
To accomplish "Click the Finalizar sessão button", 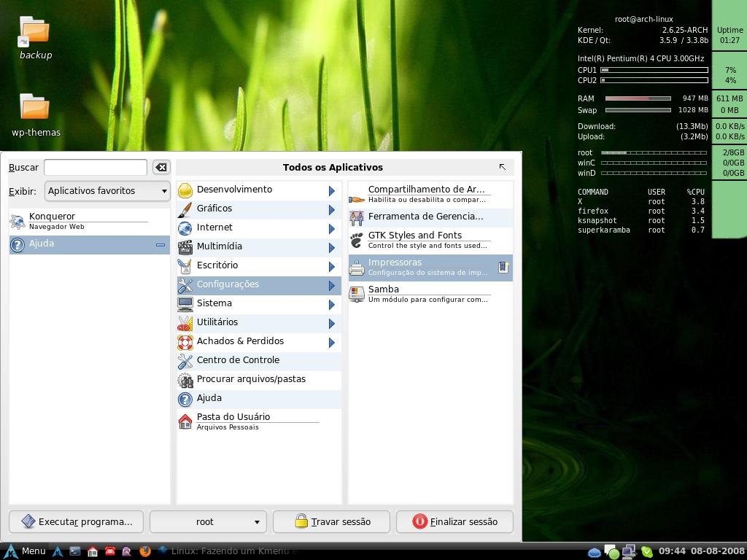I will click(454, 522).
